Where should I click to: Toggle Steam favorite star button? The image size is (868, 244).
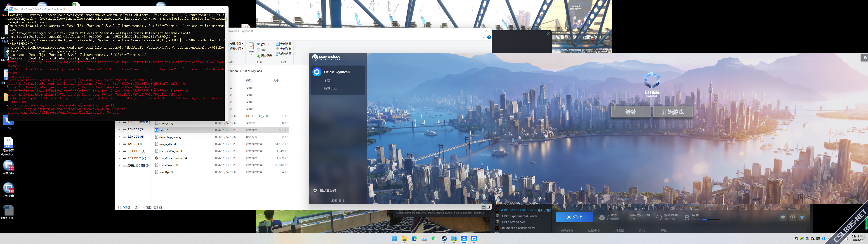point(802,217)
